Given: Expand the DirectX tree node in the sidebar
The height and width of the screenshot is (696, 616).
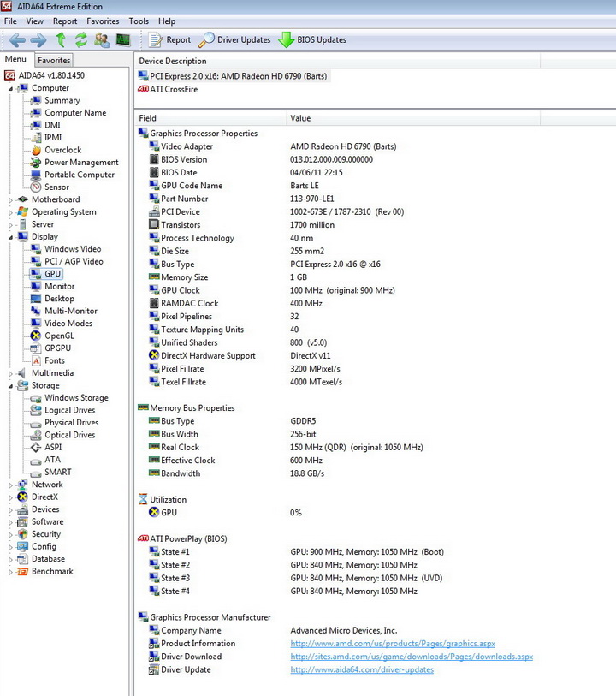Looking at the screenshot, I should pyautogui.click(x=10, y=497).
